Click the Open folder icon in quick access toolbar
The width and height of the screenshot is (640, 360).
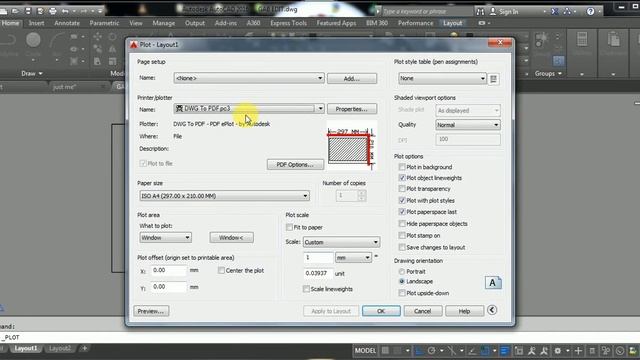click(15, 11)
